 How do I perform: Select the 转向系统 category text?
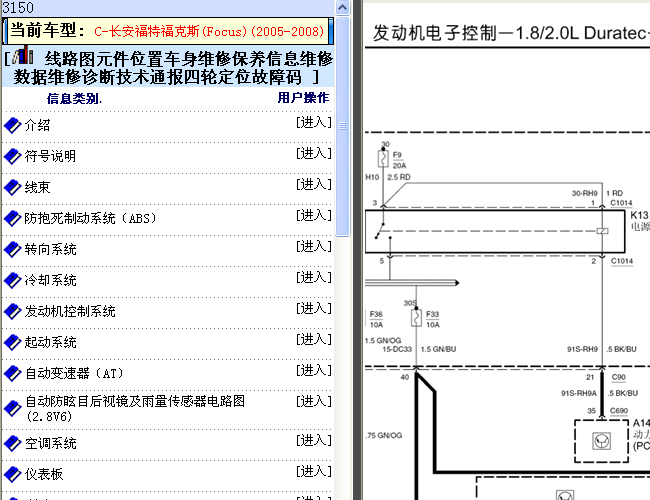[x=50, y=249]
